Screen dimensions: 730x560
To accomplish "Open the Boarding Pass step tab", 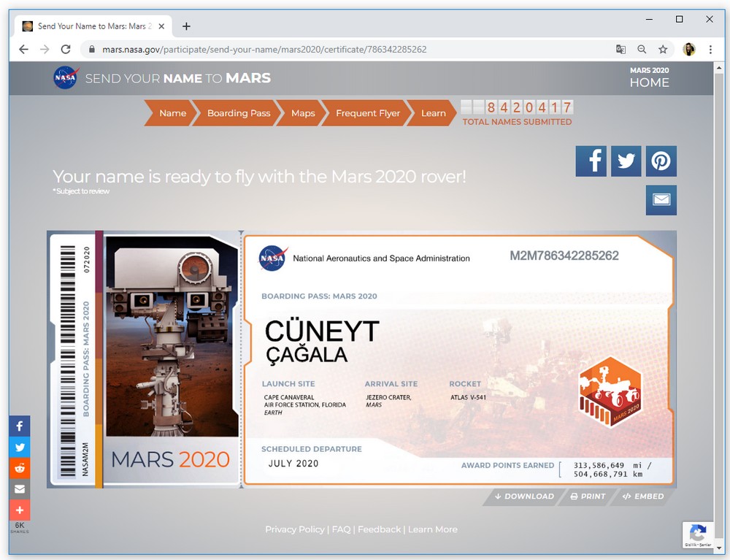I will 239,113.
